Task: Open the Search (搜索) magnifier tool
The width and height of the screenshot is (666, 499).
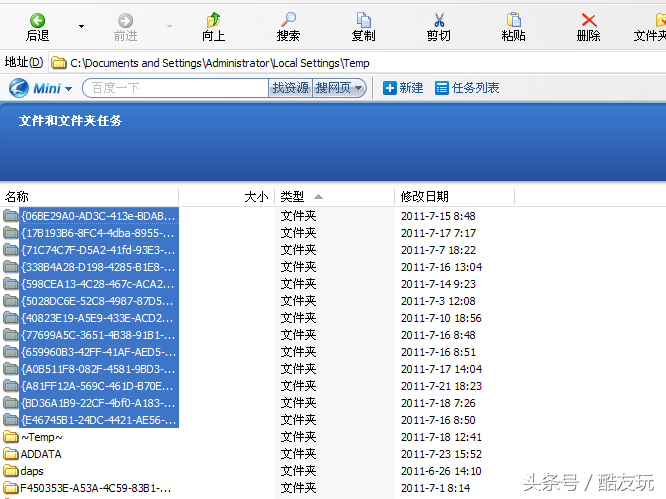Action: tap(288, 20)
